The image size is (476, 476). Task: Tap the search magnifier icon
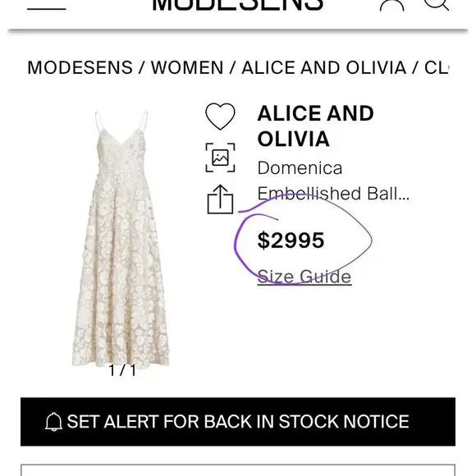pos(437,5)
